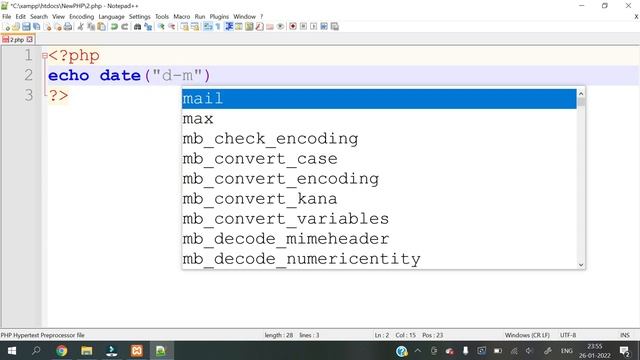Collapse the fold marker beside <?php line
The height and width of the screenshot is (360, 640).
tap(44, 56)
